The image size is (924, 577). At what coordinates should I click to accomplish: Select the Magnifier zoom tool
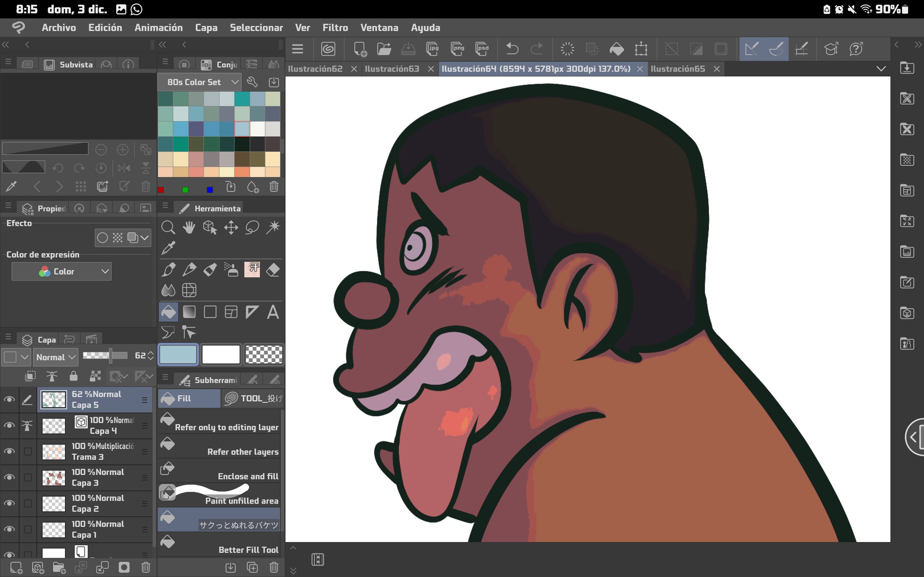pyautogui.click(x=168, y=228)
